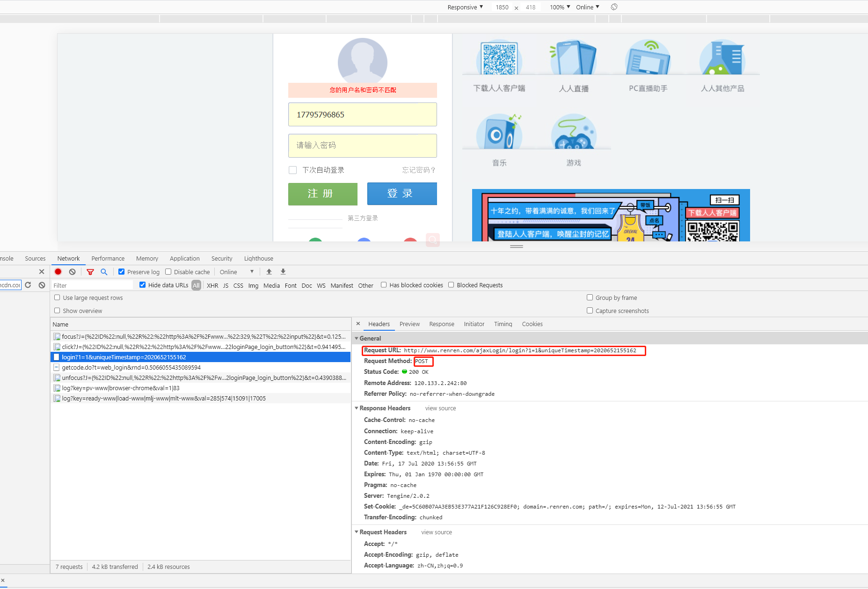Click the network Filter text box

pyautogui.click(x=92, y=285)
